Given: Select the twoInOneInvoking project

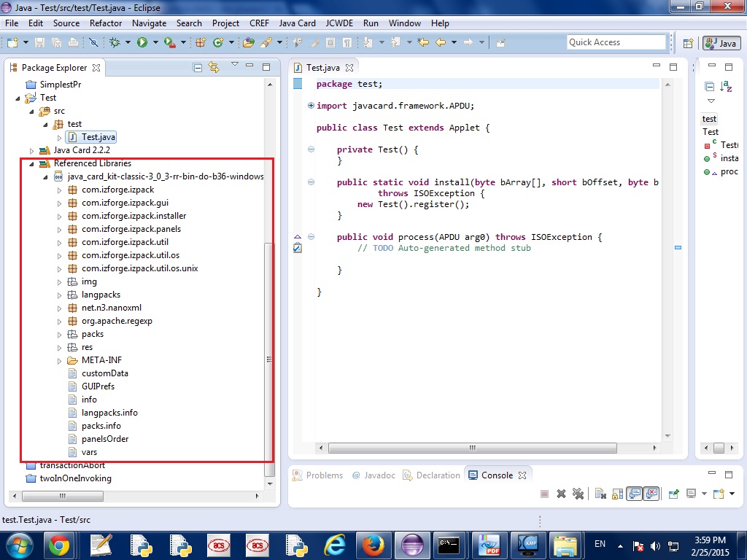Looking at the screenshot, I should [x=75, y=478].
